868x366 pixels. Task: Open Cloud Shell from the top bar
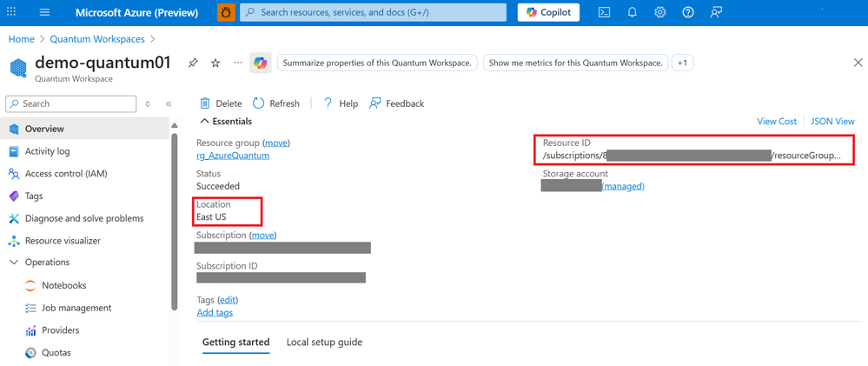pos(605,12)
